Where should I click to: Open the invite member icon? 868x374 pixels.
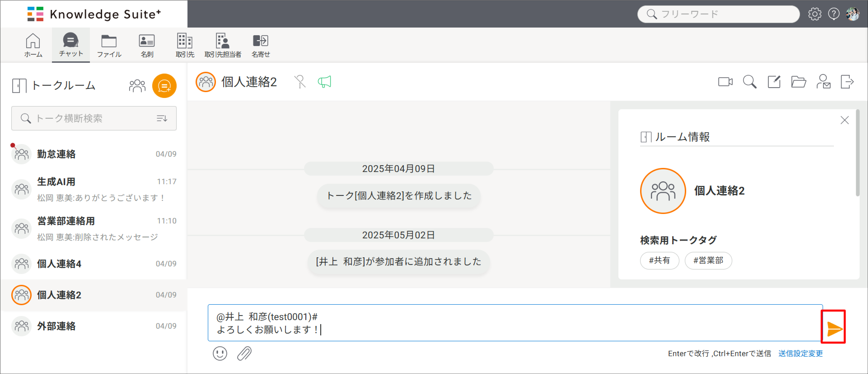823,82
